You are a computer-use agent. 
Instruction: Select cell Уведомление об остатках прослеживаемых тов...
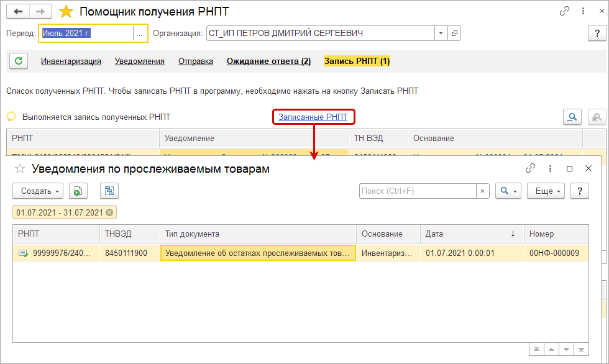259,253
